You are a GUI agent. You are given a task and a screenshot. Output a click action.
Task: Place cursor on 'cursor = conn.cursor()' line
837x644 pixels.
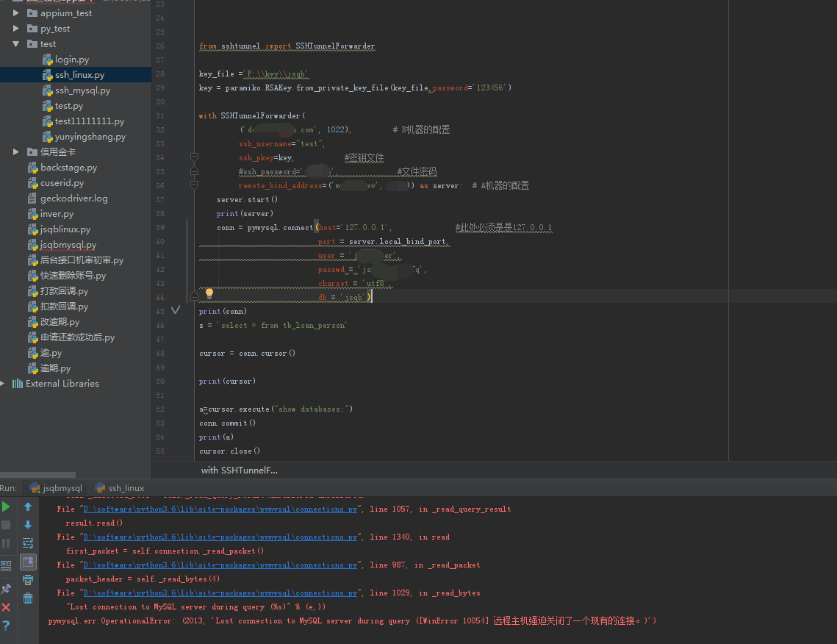click(x=247, y=354)
